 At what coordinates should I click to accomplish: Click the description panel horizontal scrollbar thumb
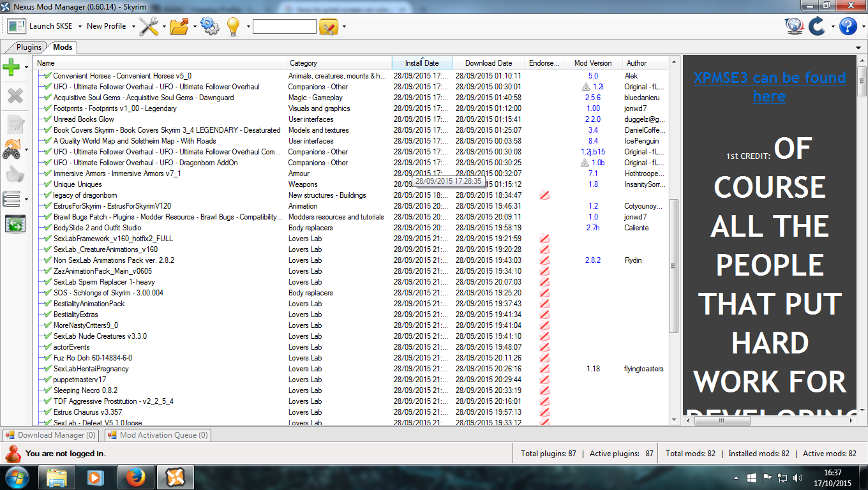(721, 420)
